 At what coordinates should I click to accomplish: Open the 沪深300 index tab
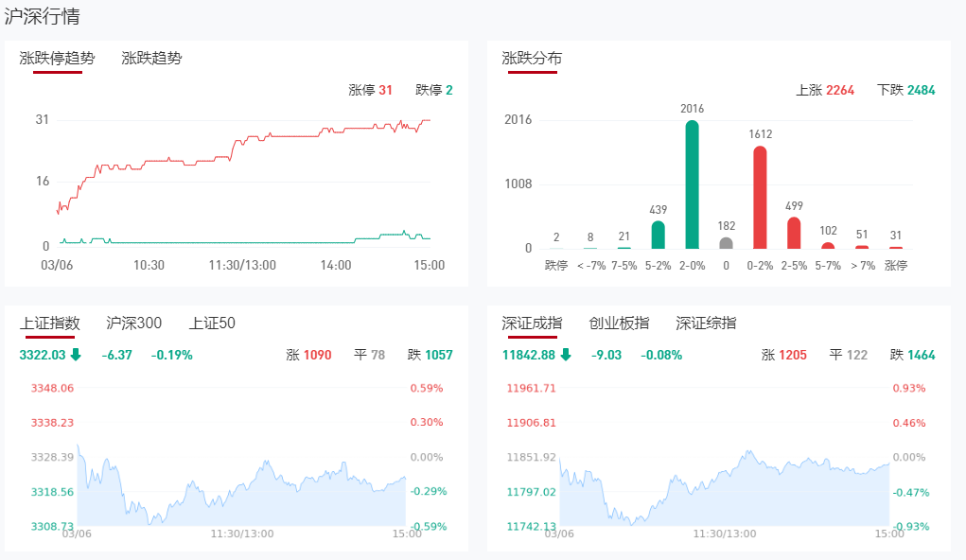click(x=133, y=323)
